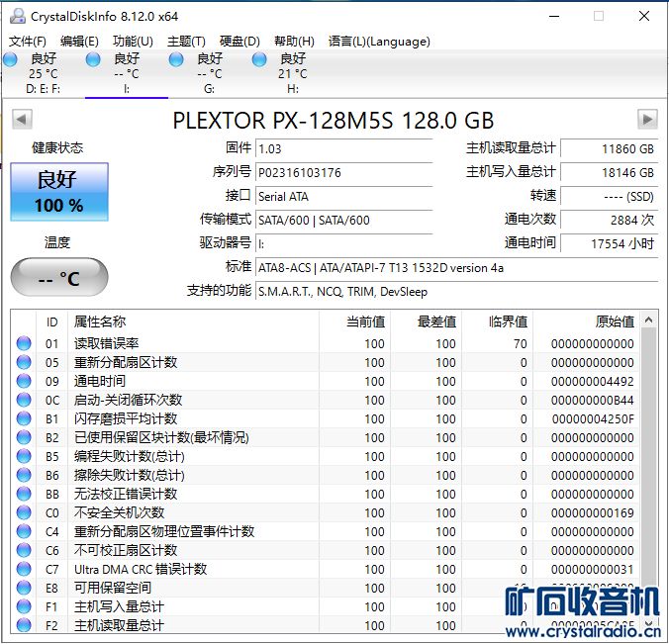Viewport: 669px width, 644px height.
Task: Select the H: disk tab
Action: tap(293, 73)
